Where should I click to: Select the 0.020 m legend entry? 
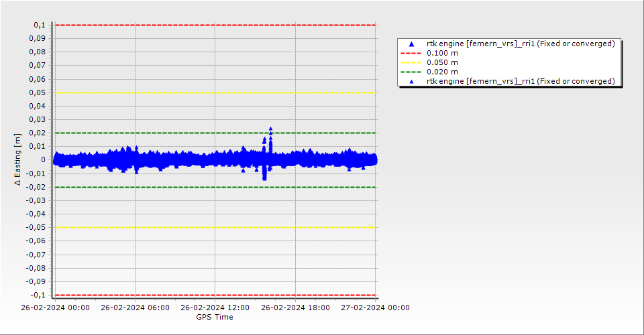(x=443, y=72)
